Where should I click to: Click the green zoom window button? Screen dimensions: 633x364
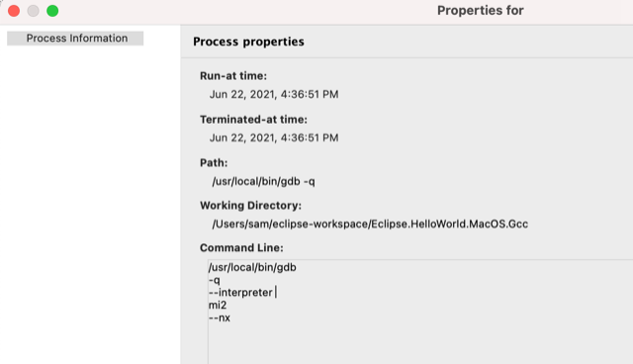coord(52,11)
